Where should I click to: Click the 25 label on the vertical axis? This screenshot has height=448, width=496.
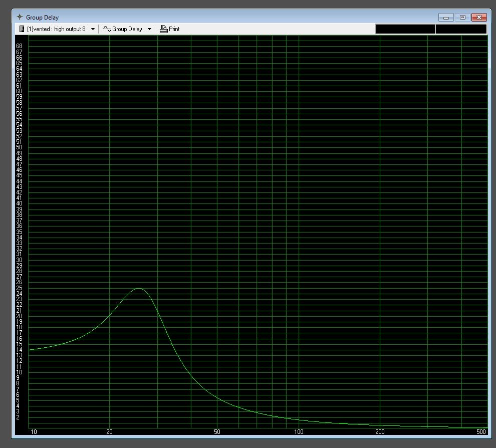[20, 288]
